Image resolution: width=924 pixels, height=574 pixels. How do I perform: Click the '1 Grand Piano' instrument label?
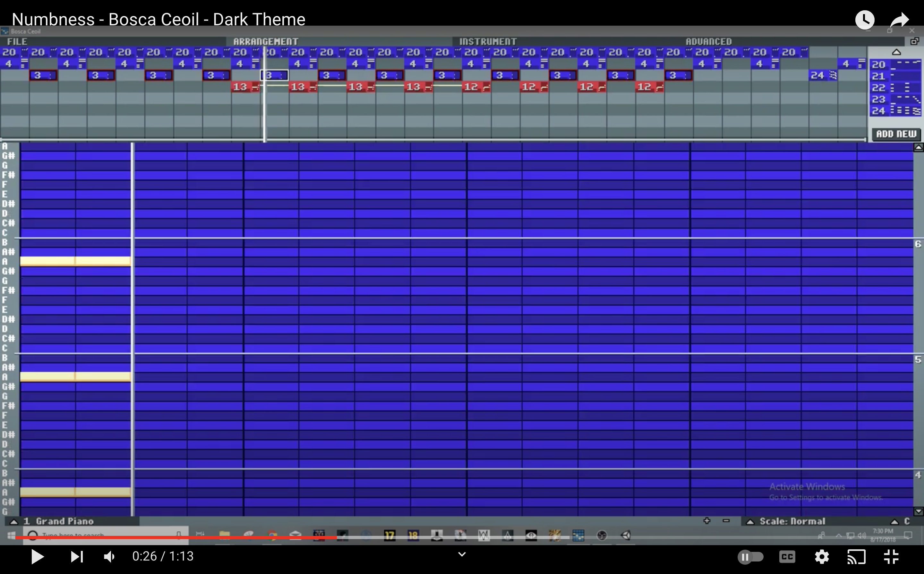[x=59, y=521]
